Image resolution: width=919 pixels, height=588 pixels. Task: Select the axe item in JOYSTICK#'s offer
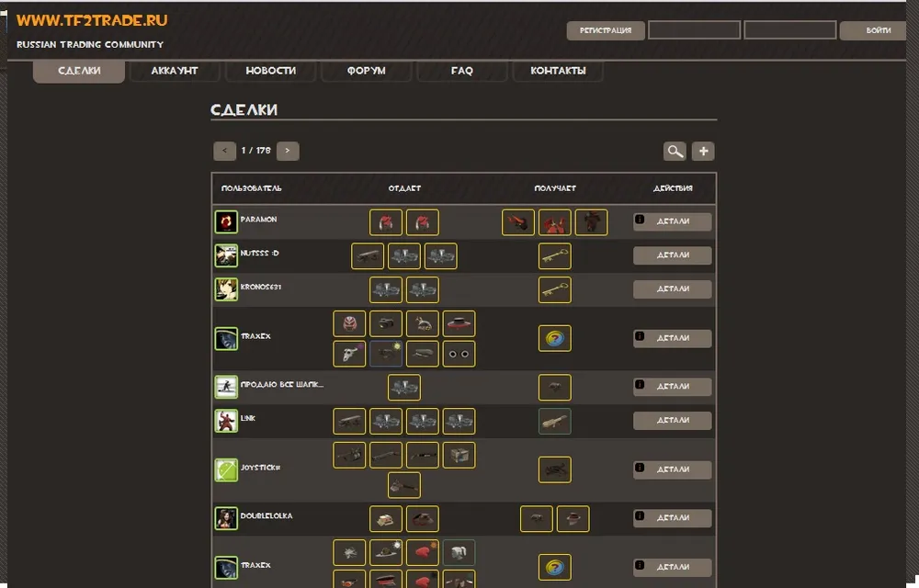403,485
